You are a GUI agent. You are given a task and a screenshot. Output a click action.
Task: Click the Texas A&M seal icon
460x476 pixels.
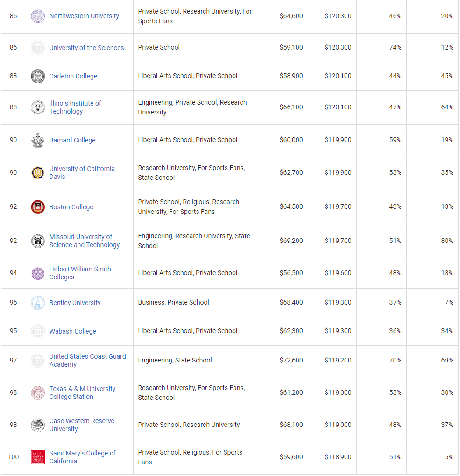38,393
